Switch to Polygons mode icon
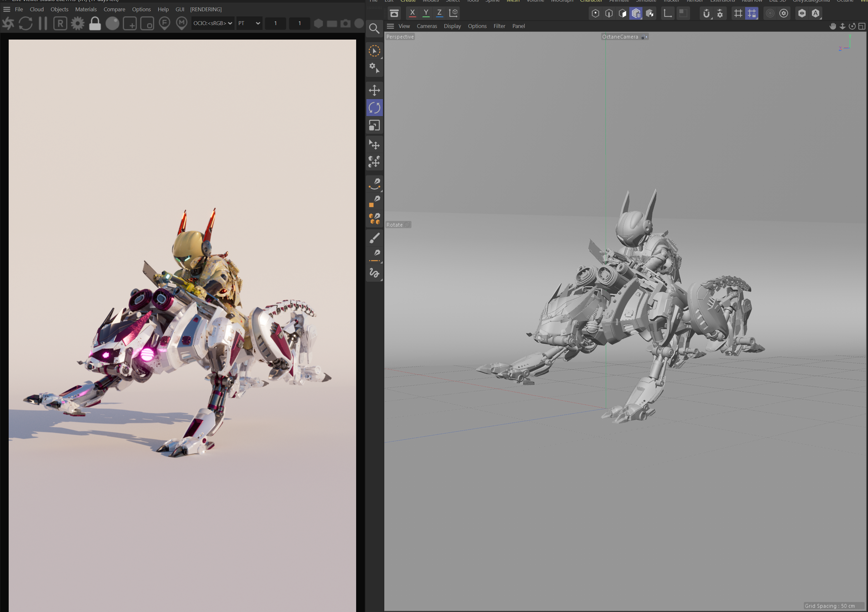 622,13
